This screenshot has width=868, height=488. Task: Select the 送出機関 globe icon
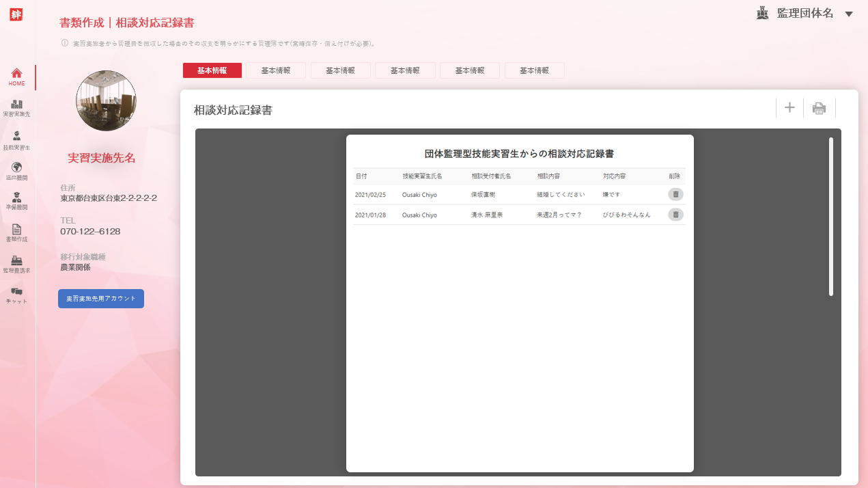tap(17, 171)
